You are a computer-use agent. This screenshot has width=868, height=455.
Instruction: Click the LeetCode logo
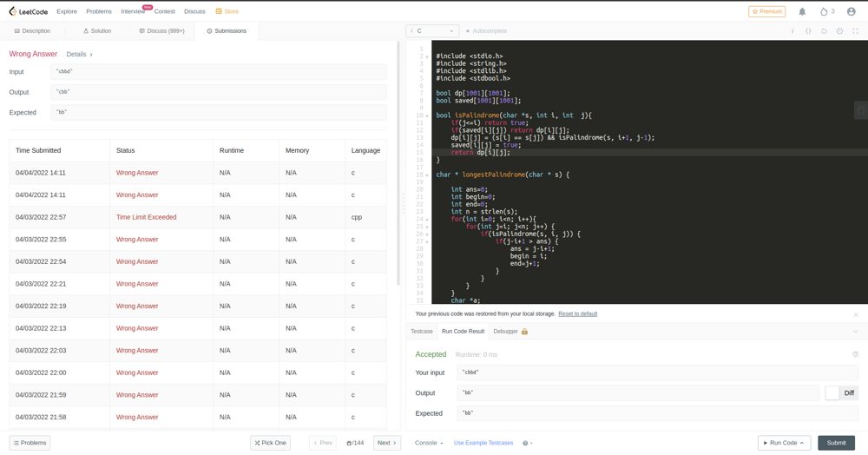29,11
